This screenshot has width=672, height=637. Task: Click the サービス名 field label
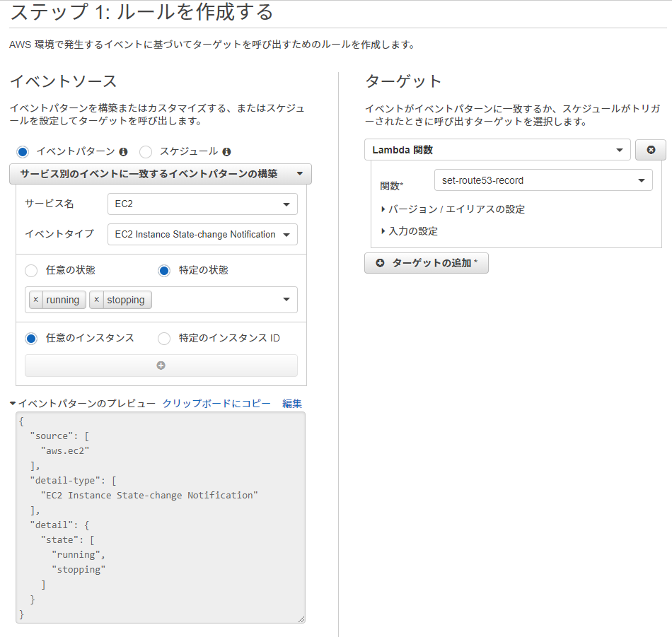pyautogui.click(x=50, y=204)
